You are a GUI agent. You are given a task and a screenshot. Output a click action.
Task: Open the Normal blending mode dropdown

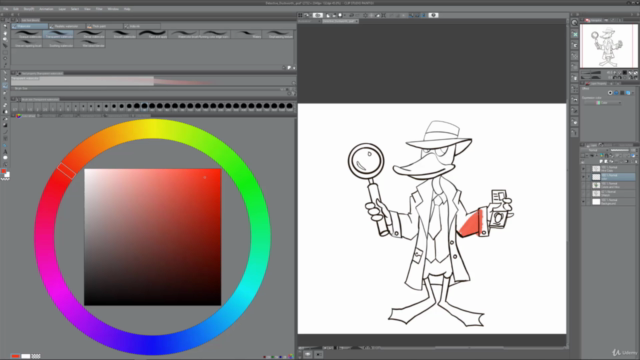tap(595, 150)
